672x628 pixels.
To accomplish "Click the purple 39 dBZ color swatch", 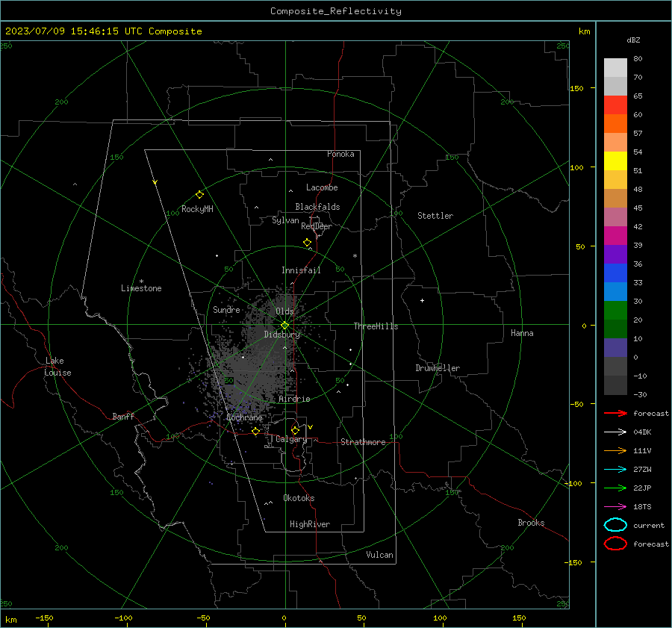I will coord(615,254).
